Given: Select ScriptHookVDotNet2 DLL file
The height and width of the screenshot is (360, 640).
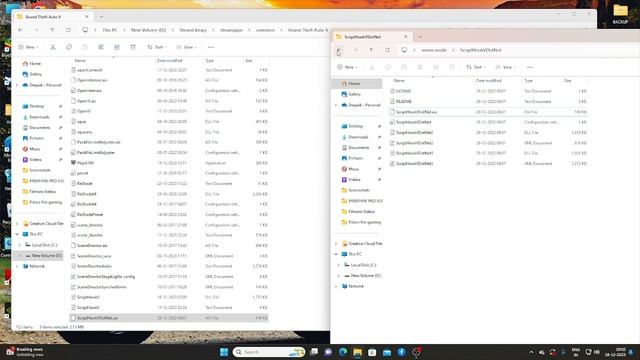Looking at the screenshot, I should tap(488, 133).
